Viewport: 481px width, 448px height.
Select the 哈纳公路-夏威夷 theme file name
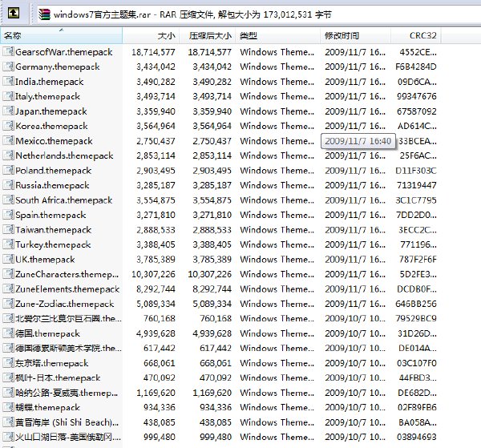click(x=67, y=393)
